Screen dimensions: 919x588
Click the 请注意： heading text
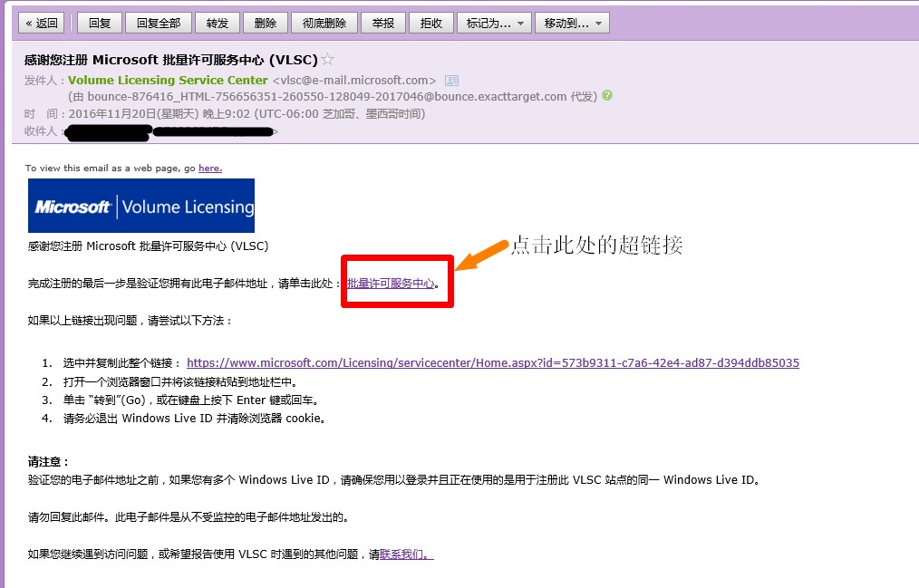pos(49,461)
